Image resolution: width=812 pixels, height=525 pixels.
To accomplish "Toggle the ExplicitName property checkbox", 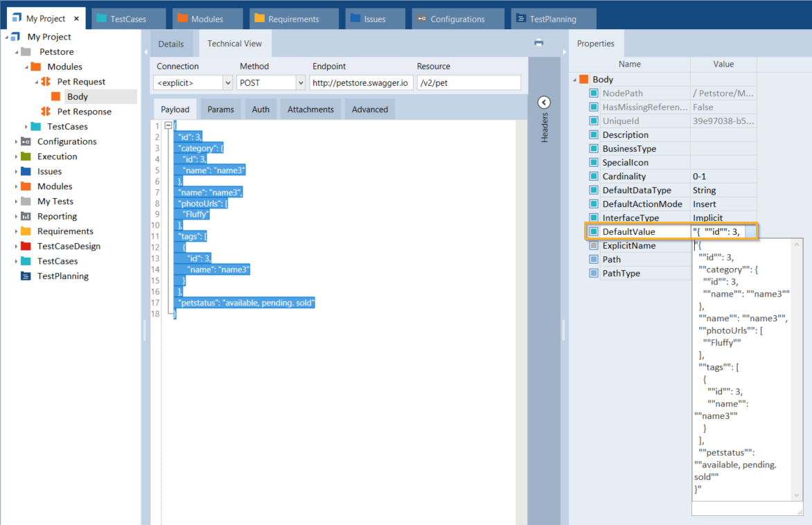I will click(593, 246).
